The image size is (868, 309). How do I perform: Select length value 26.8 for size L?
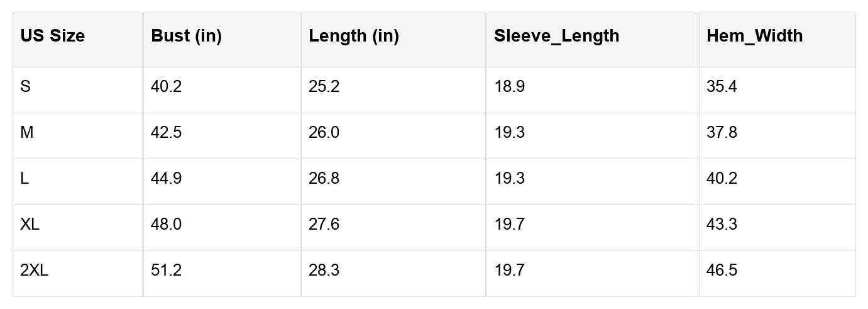tap(324, 179)
